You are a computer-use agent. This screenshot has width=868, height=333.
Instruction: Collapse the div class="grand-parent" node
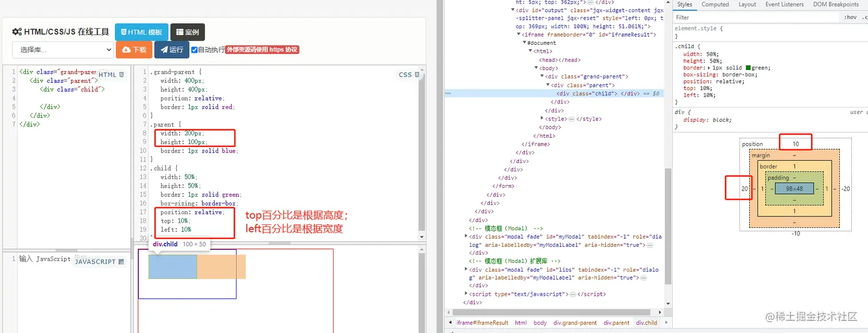tap(541, 76)
